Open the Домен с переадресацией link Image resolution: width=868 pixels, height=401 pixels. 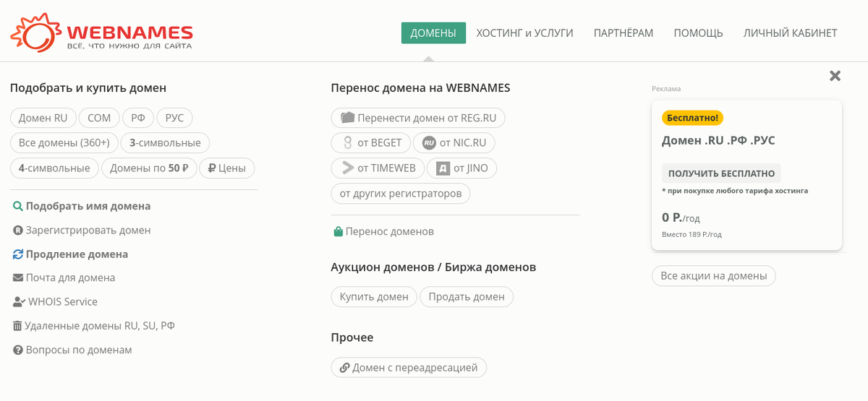[415, 368]
